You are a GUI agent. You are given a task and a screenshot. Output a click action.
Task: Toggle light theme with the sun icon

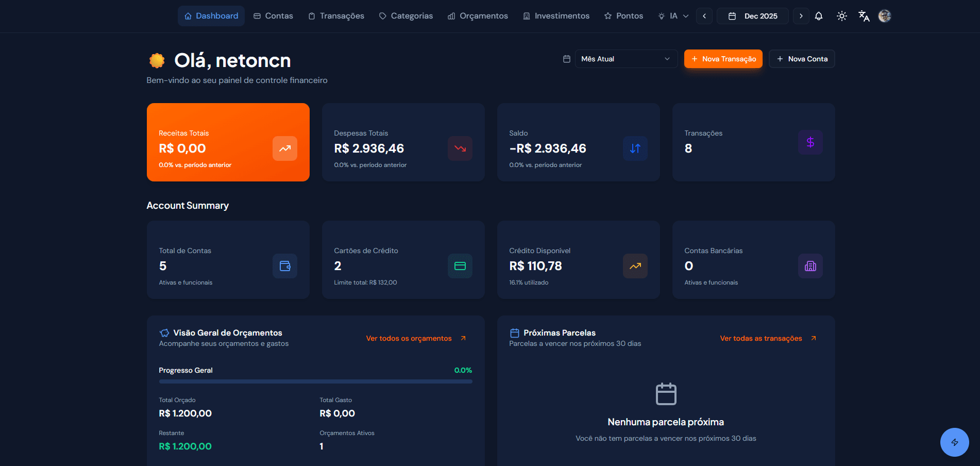pyautogui.click(x=841, y=16)
